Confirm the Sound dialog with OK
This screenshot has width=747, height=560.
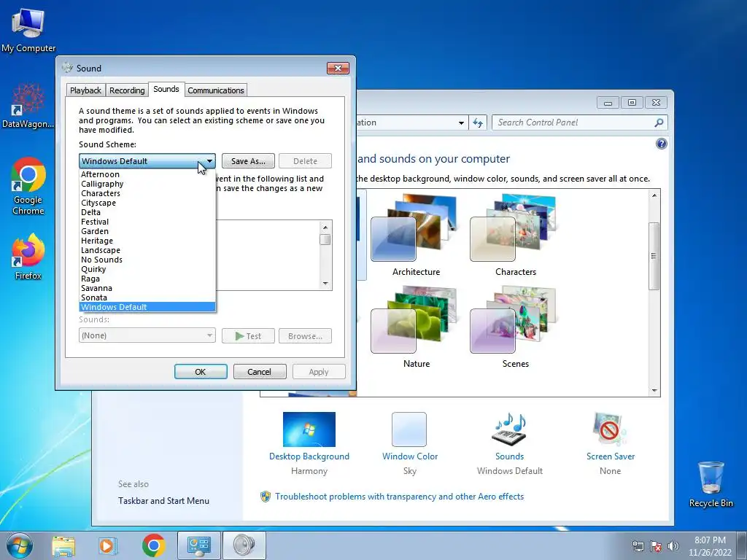click(x=201, y=372)
